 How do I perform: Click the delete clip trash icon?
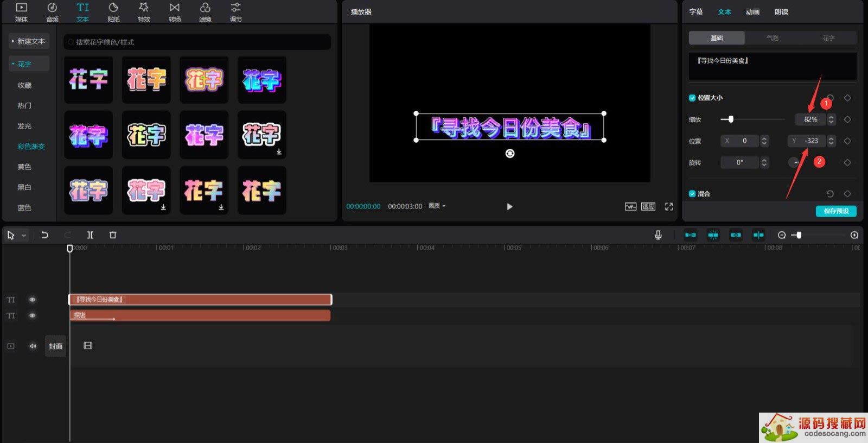113,235
